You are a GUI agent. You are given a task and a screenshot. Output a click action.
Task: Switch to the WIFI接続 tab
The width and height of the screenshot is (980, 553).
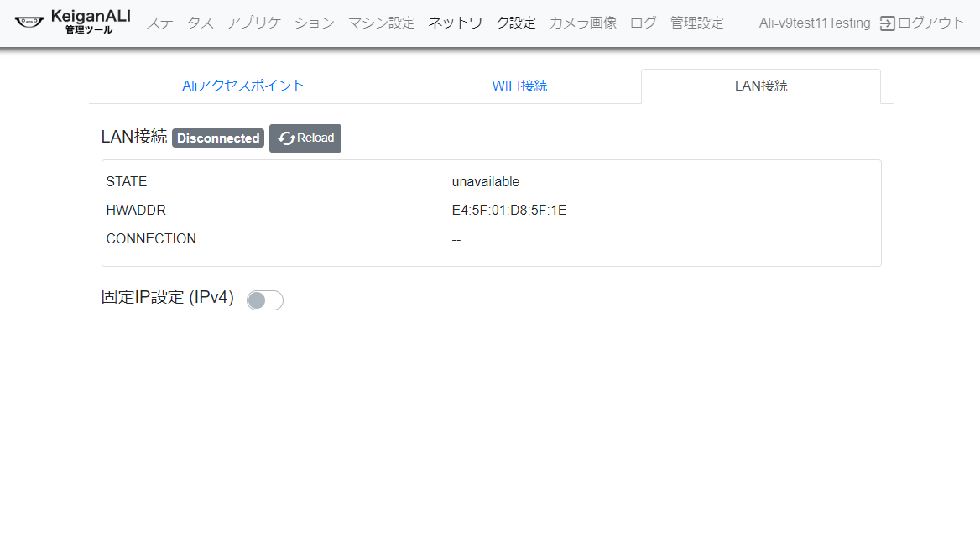click(519, 86)
